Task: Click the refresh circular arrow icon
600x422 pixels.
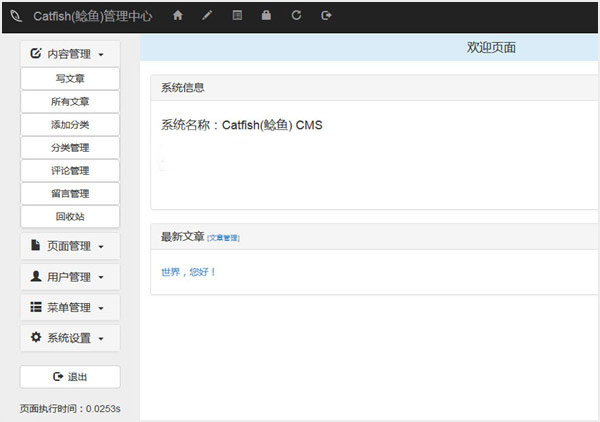Action: pyautogui.click(x=296, y=15)
